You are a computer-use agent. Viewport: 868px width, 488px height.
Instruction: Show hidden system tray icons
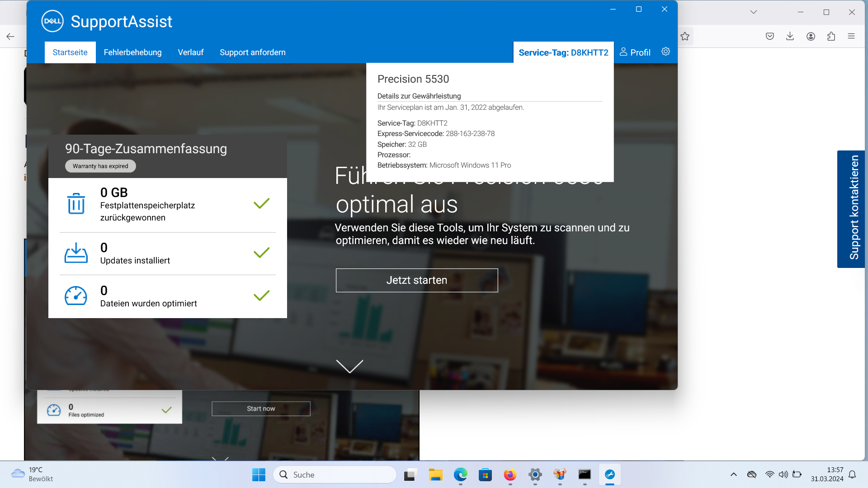pyautogui.click(x=733, y=474)
